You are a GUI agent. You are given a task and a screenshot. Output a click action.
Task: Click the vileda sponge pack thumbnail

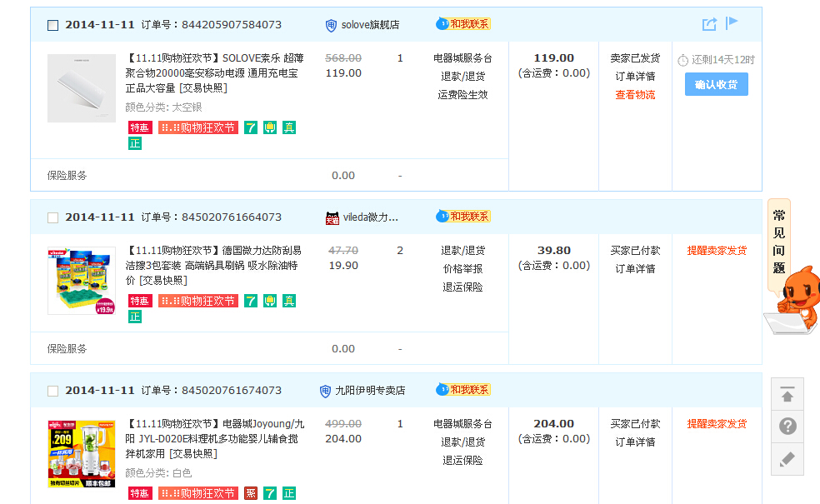82,281
